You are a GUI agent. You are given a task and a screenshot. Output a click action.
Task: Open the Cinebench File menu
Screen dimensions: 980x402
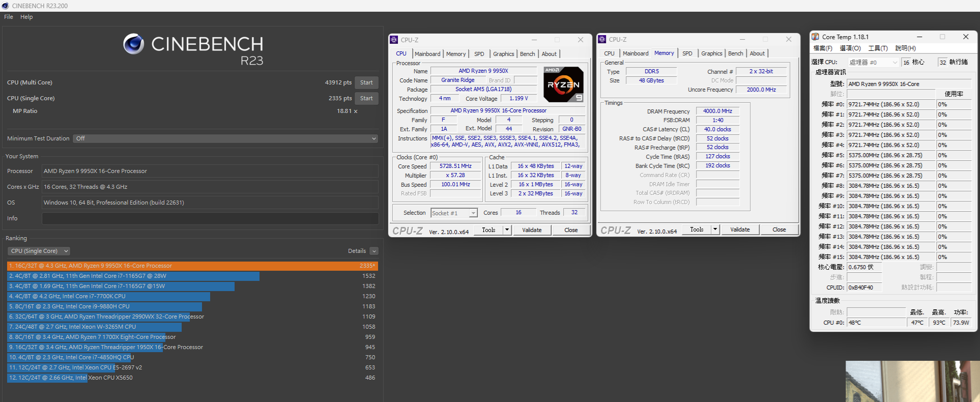(9, 17)
